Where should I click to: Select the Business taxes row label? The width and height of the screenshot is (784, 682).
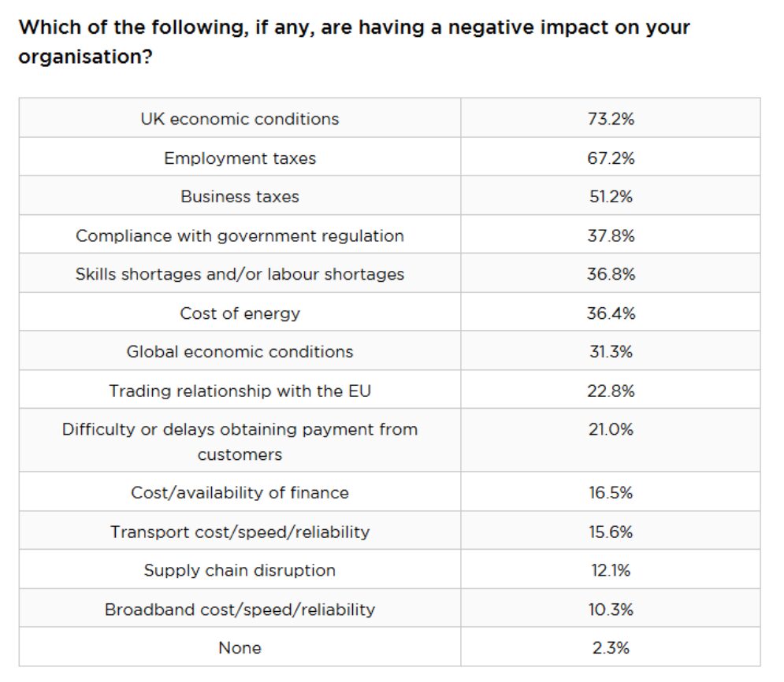pos(240,196)
